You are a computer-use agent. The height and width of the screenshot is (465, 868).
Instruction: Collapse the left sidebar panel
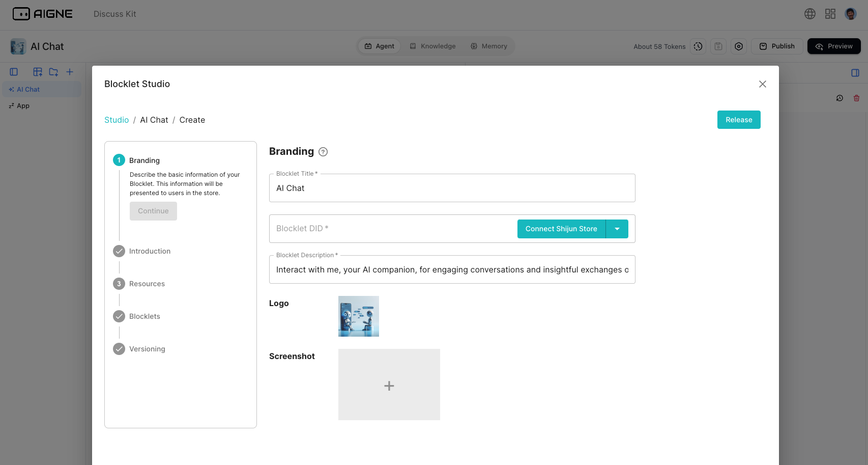tap(14, 72)
